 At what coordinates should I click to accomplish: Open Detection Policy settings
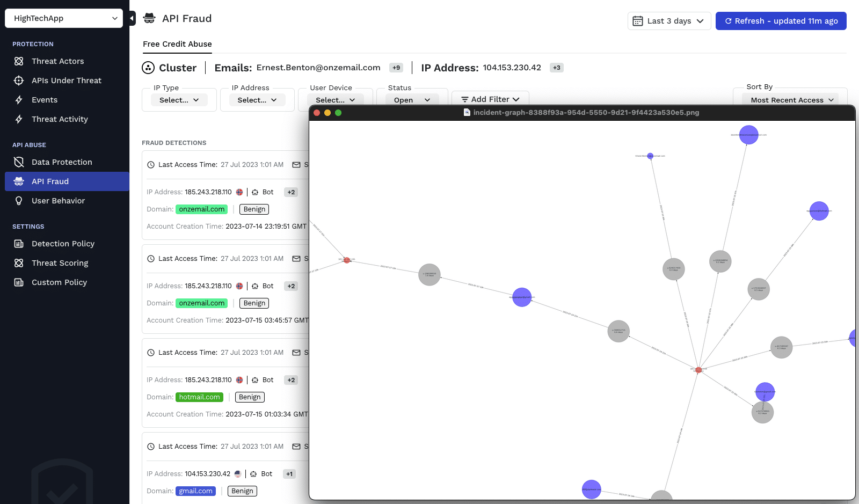pyautogui.click(x=63, y=244)
